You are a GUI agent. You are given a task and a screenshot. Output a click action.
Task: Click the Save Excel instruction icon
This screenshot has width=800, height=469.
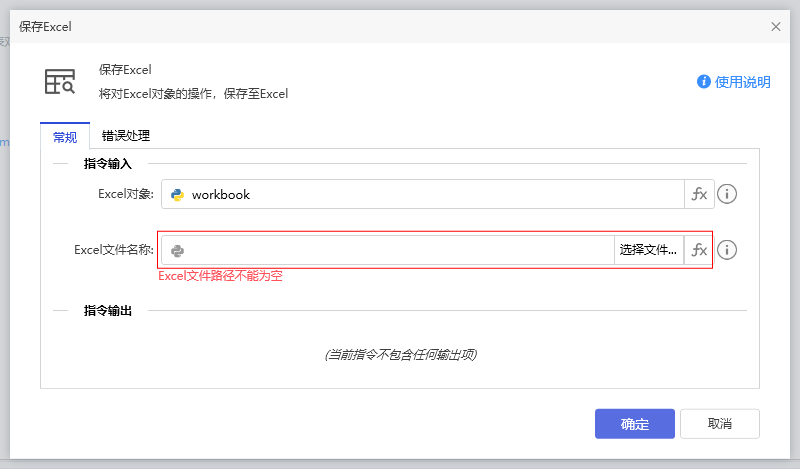coord(60,82)
